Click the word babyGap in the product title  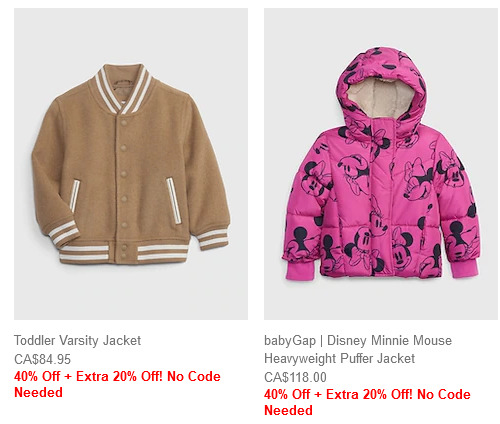(x=290, y=340)
